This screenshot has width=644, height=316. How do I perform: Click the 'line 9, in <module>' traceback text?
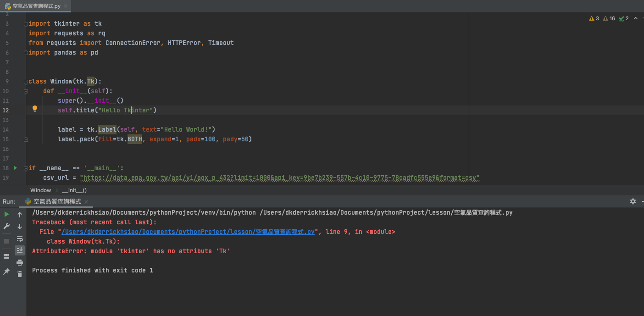point(361,232)
